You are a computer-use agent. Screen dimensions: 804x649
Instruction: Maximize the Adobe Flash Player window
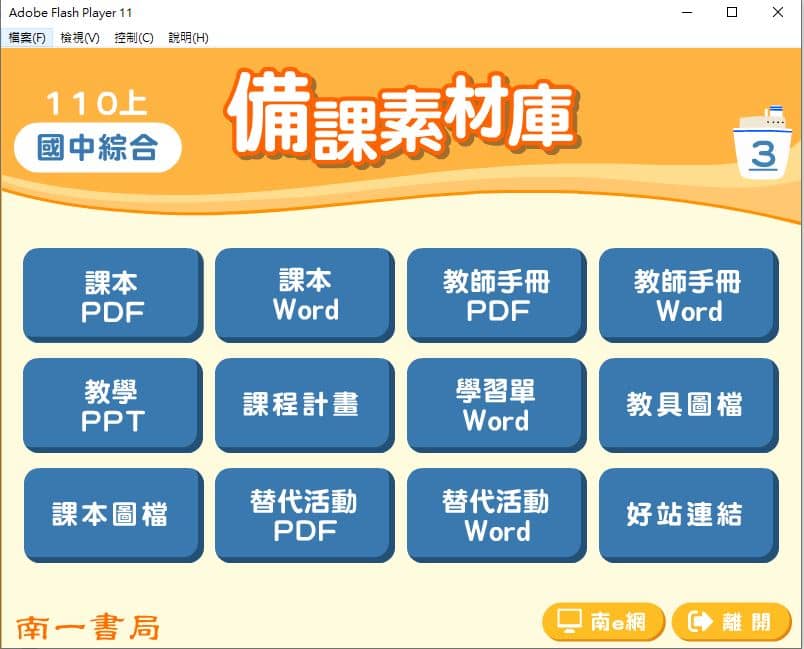click(732, 12)
